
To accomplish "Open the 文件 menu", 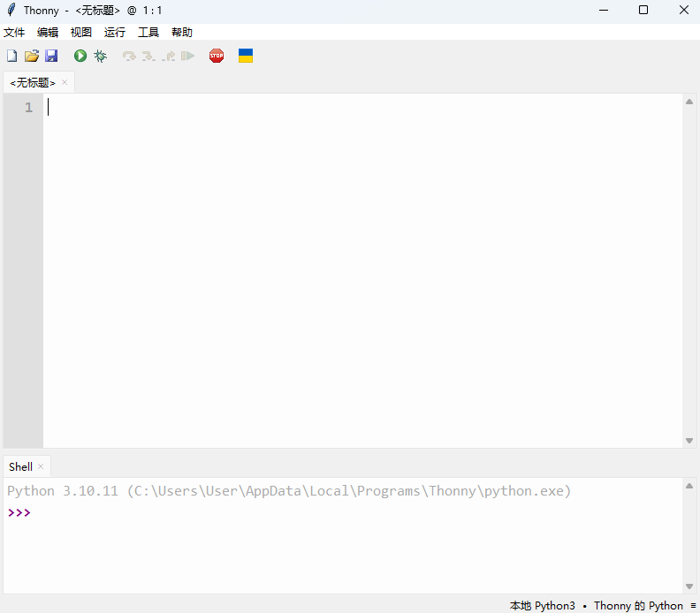I will (x=14, y=32).
